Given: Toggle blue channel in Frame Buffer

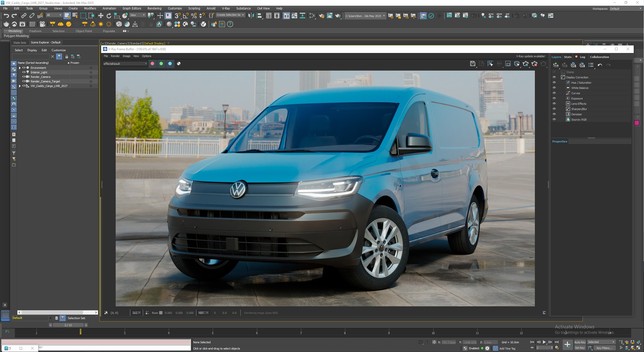Looking at the screenshot, I should click(170, 64).
